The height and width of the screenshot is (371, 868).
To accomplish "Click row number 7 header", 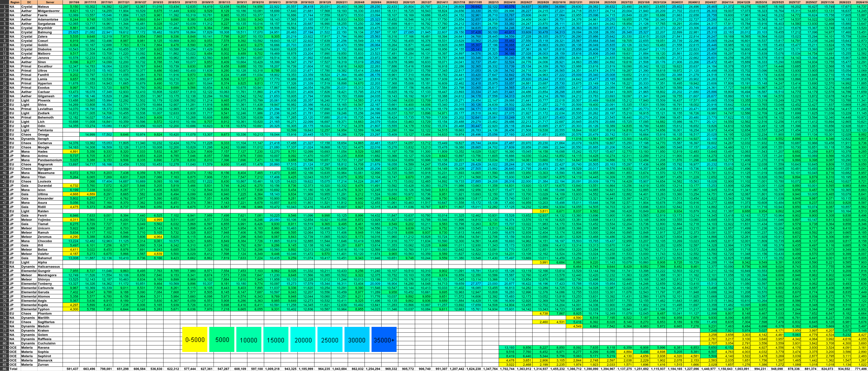I will pos(4,32).
